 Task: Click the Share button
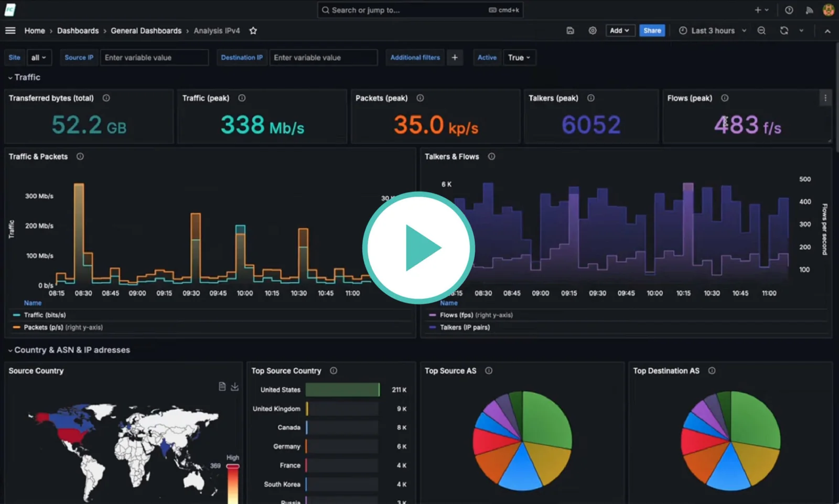point(652,30)
